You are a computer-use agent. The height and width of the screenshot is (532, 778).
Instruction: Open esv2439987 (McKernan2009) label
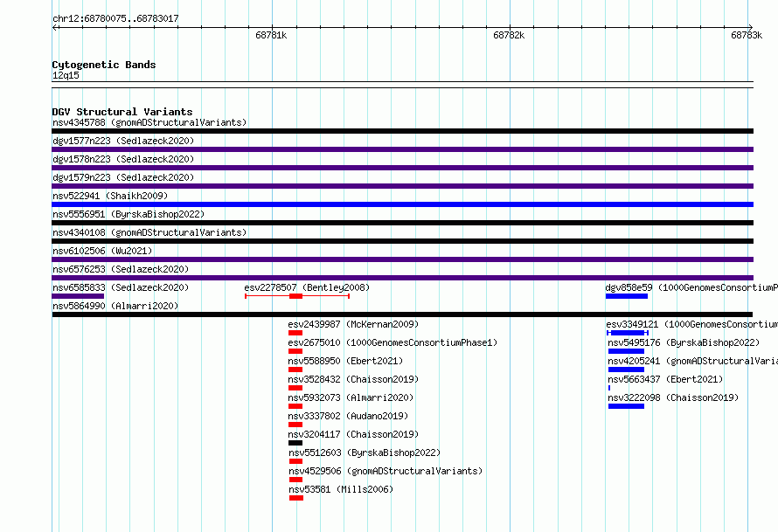click(353, 324)
